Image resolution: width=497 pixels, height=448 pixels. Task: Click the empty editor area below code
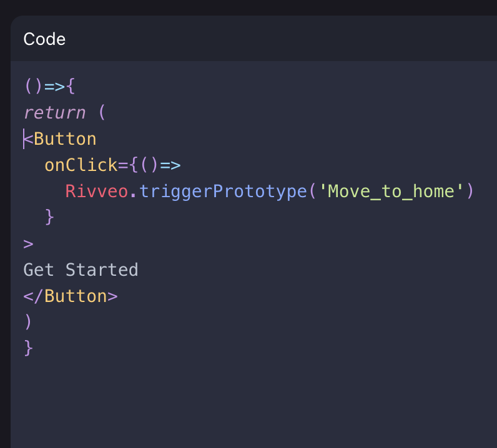tap(250, 399)
